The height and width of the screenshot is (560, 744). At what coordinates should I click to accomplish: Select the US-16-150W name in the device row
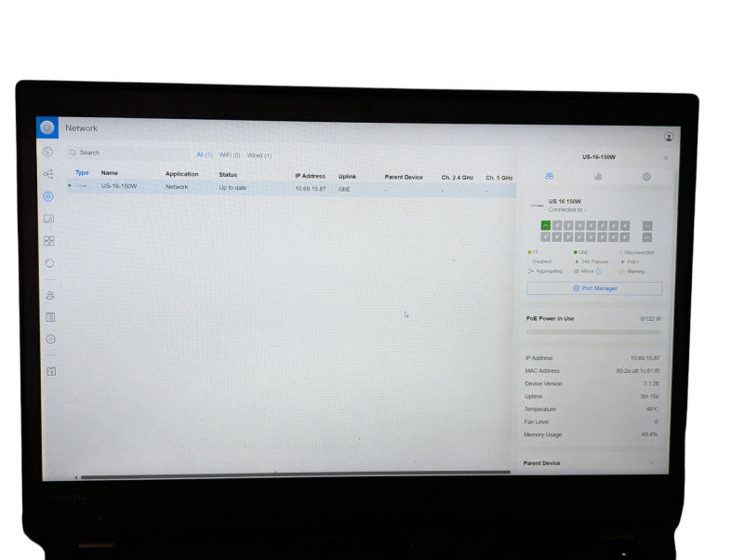(x=119, y=186)
